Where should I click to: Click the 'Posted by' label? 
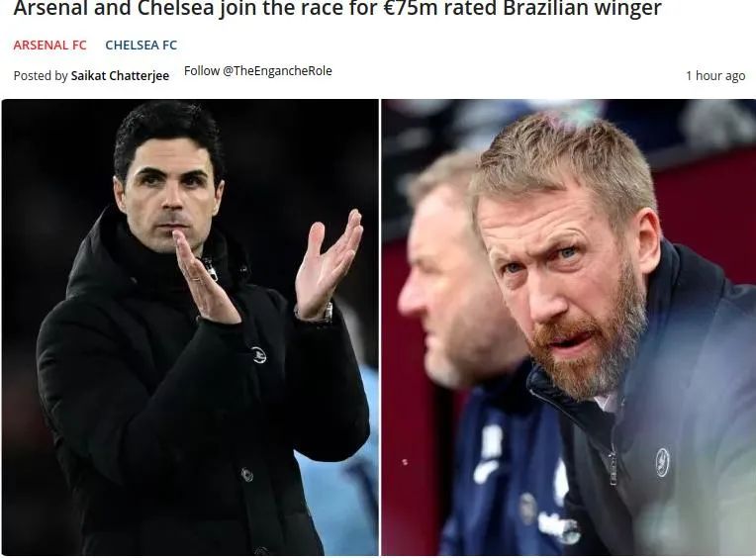pyautogui.click(x=41, y=75)
